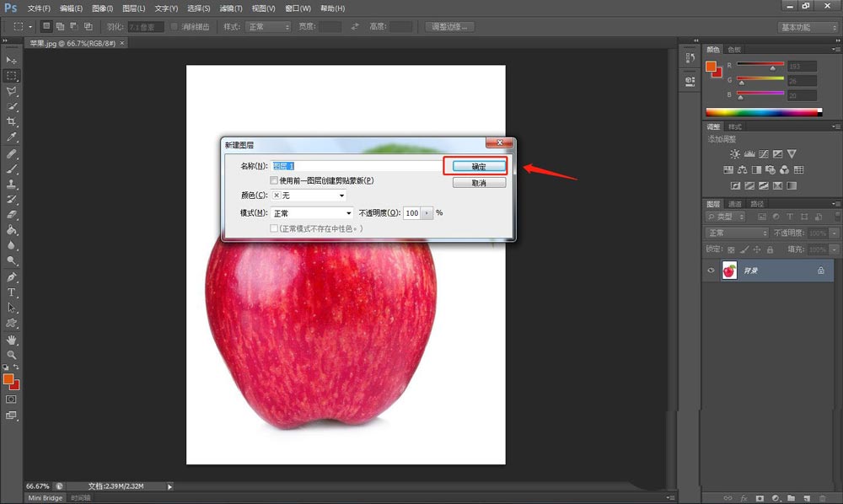The height and width of the screenshot is (504, 843).
Task: Open the workspace switcher dropdown
Action: tap(808, 28)
